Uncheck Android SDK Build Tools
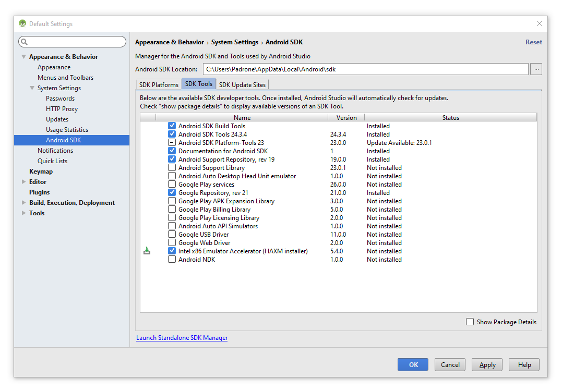This screenshot has height=392, width=562. point(172,126)
